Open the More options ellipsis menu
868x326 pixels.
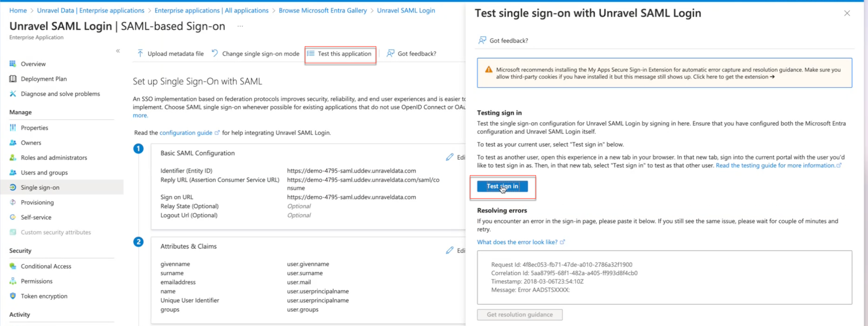point(240,26)
